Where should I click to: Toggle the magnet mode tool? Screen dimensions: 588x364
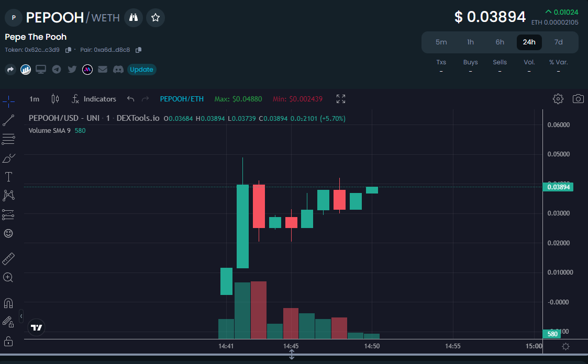(8, 303)
